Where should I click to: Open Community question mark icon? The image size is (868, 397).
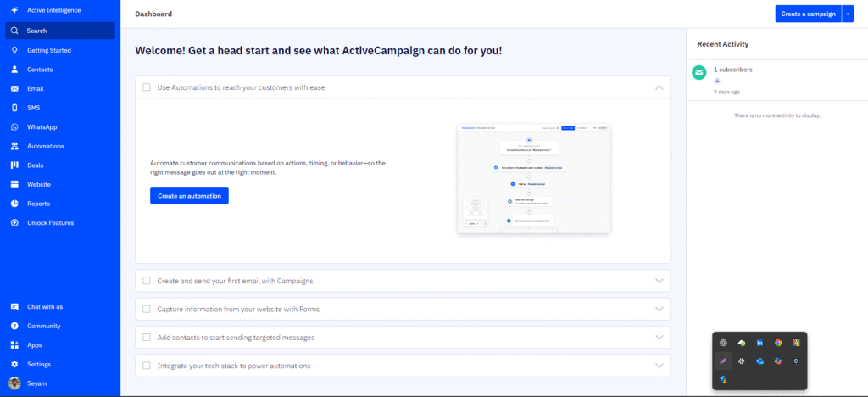pyautogui.click(x=15, y=326)
